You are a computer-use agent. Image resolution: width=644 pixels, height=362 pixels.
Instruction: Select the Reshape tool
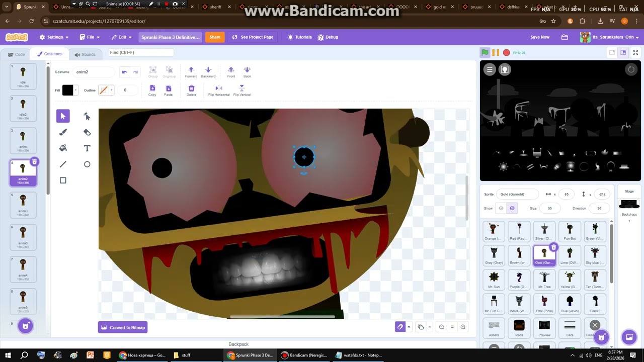87,116
